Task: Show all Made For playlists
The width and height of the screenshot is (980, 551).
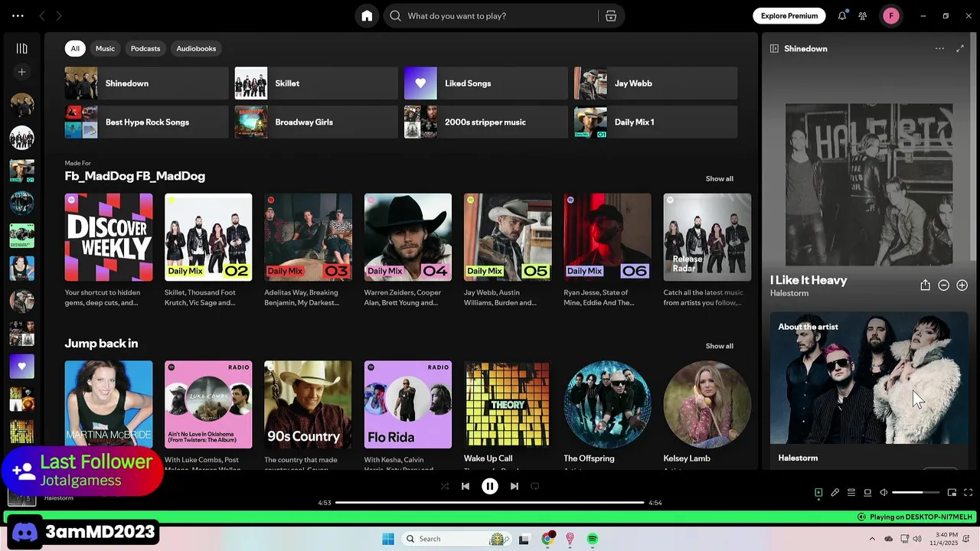Action: (719, 178)
